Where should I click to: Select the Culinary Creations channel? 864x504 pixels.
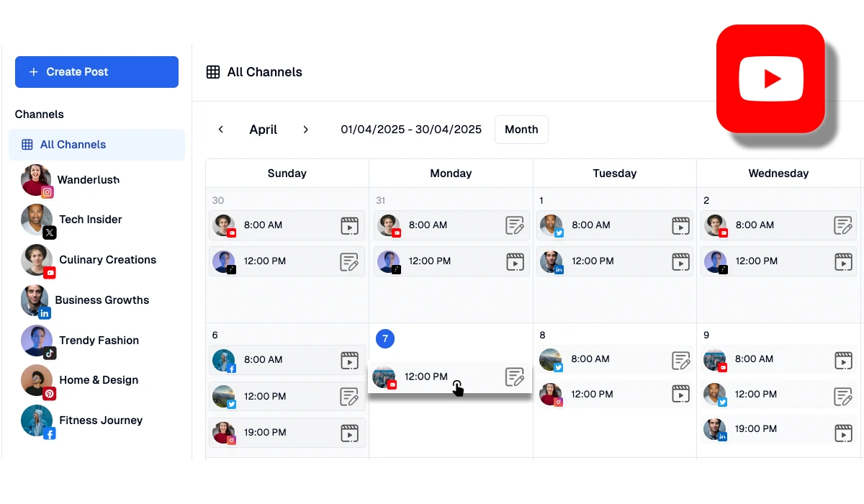(89, 261)
